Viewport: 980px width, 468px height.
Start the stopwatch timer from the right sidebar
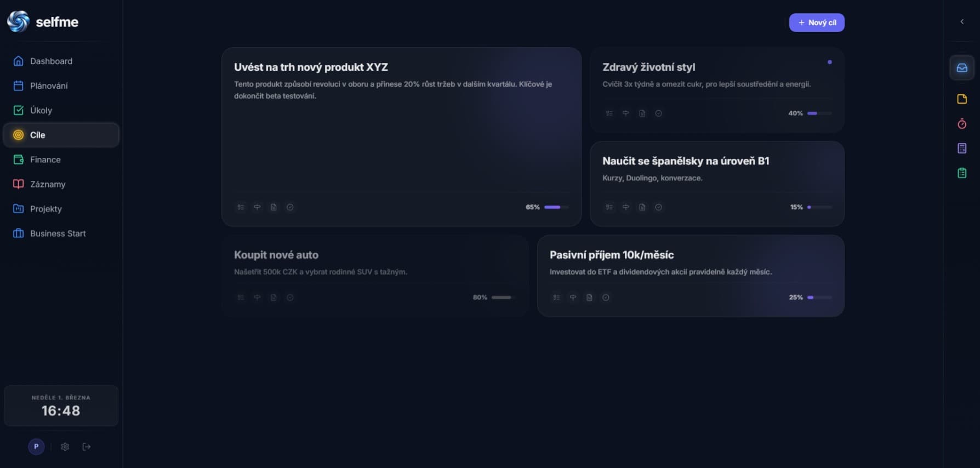coord(962,124)
